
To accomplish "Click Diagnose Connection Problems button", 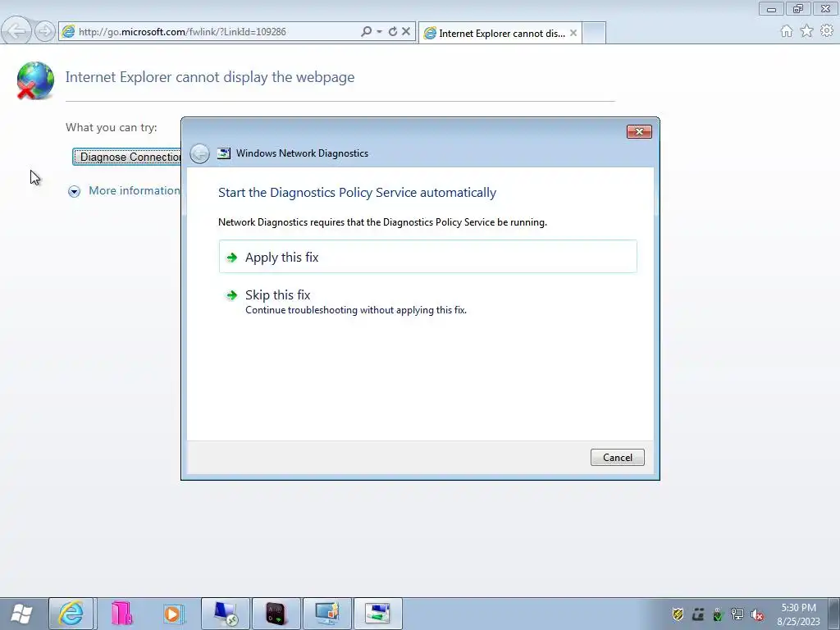I will point(127,157).
